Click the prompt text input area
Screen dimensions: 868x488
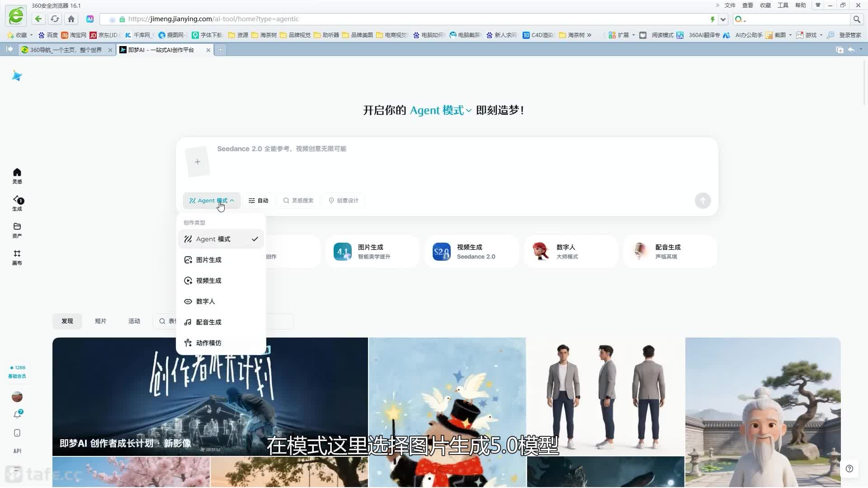[463, 163]
